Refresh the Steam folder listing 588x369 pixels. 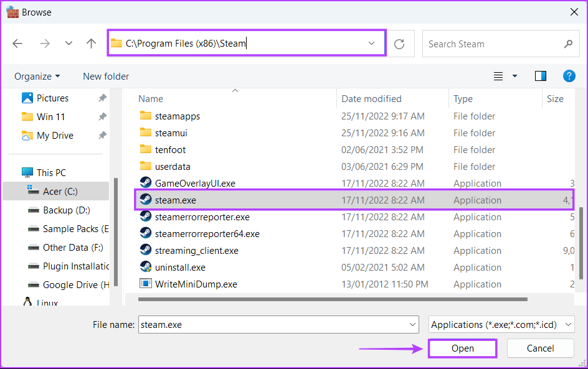pos(399,44)
